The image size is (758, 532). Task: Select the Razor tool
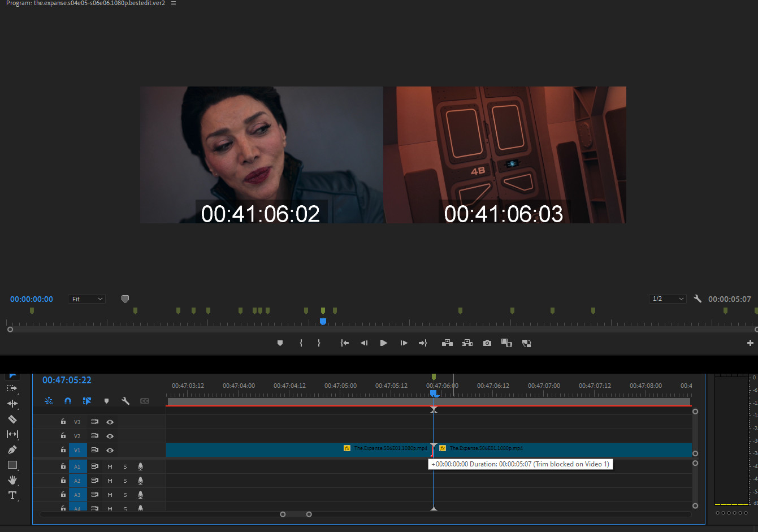(12, 419)
